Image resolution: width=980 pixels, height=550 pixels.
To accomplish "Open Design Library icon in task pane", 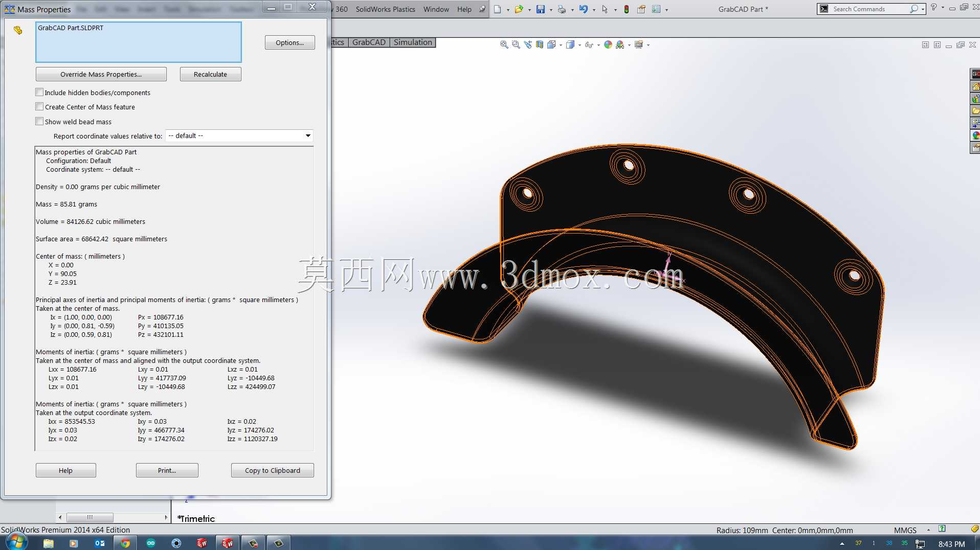I will pos(975,99).
